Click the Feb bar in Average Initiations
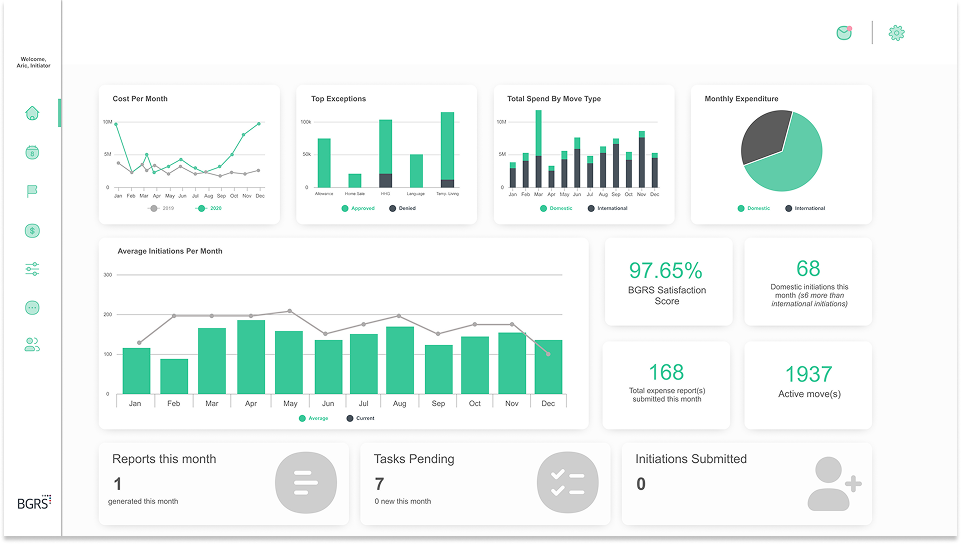Image resolution: width=961 pixels, height=544 pixels. pos(174,377)
